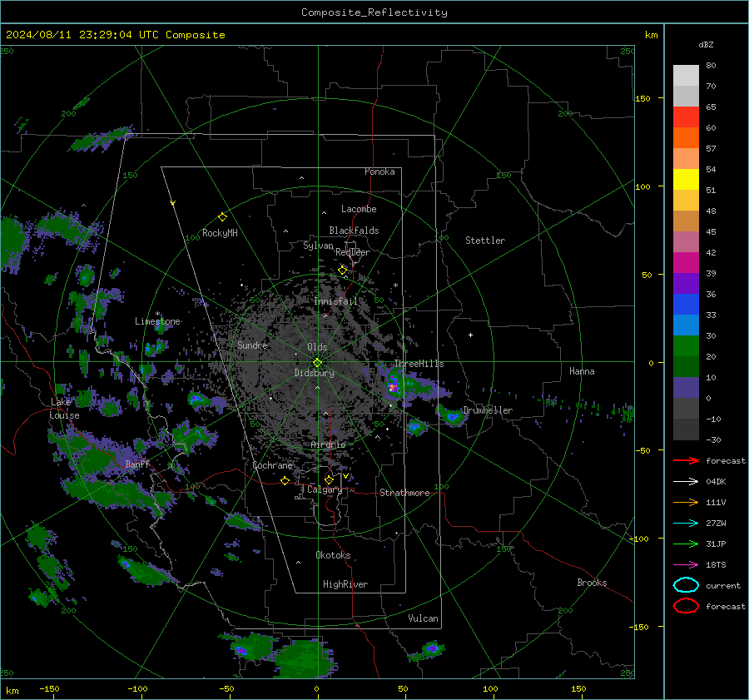The width and height of the screenshot is (749, 700).
Task: Click the Drumheller town label
Action: coord(487,410)
